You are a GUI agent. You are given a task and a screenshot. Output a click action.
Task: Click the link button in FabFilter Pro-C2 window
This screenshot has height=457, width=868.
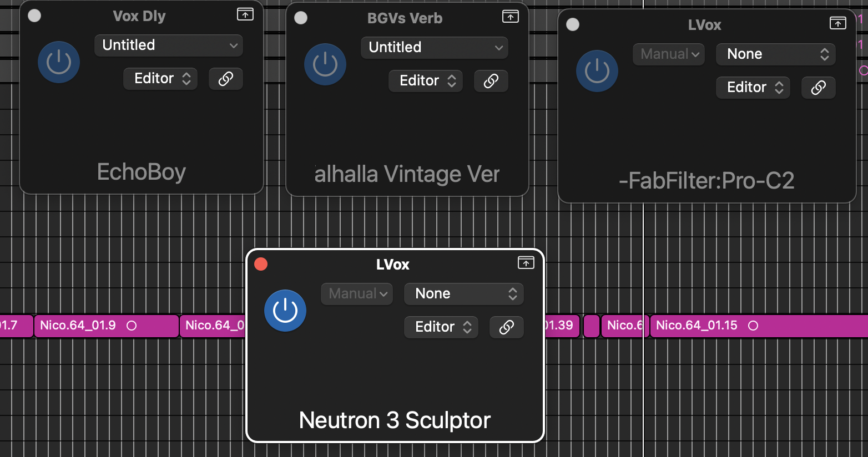tap(819, 88)
